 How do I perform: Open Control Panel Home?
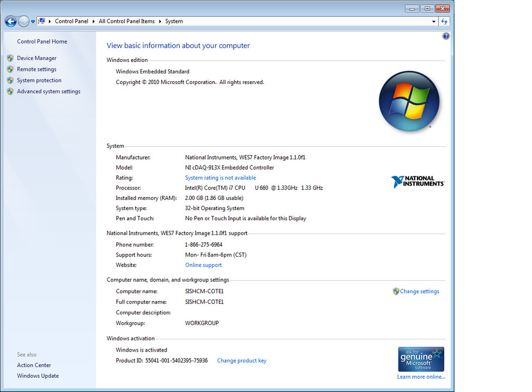click(x=42, y=41)
